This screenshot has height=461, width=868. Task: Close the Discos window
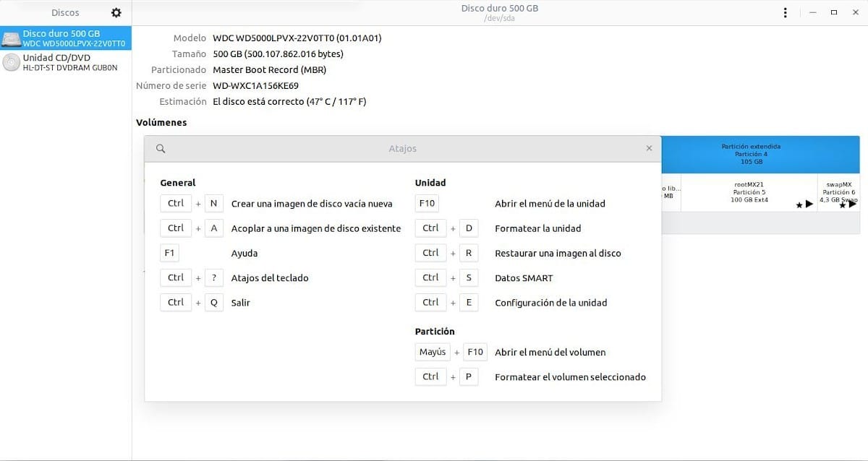point(854,12)
